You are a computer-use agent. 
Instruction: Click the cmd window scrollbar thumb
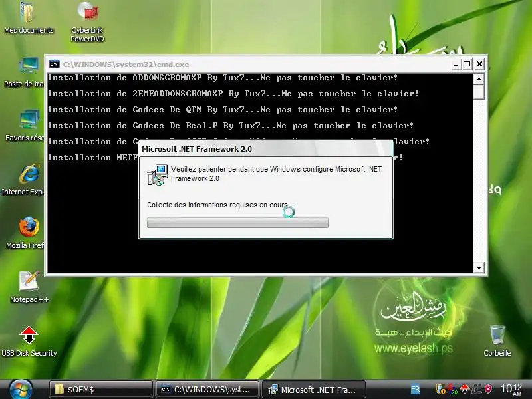[479, 92]
